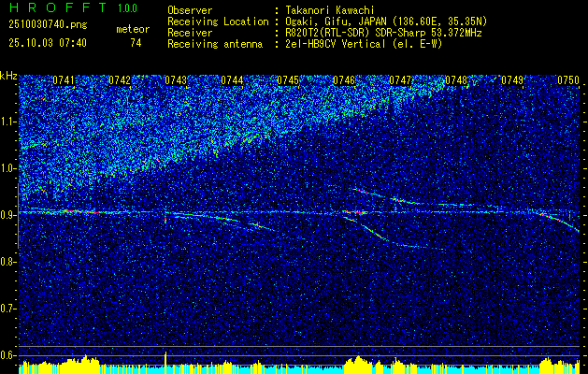The image size is (588, 374).
Task: Click the kHz axis unit label
Action: click(8, 76)
